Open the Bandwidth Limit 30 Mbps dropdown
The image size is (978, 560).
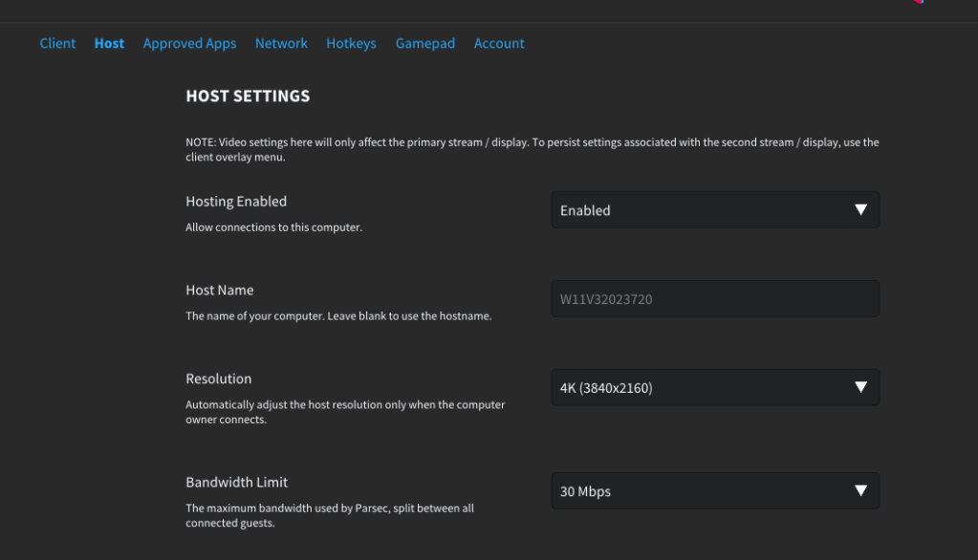coord(715,491)
